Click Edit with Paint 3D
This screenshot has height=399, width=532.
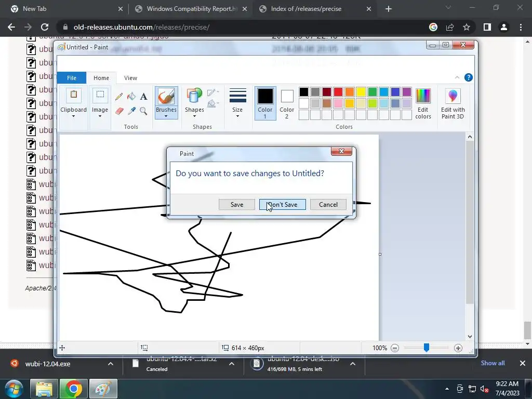click(453, 103)
